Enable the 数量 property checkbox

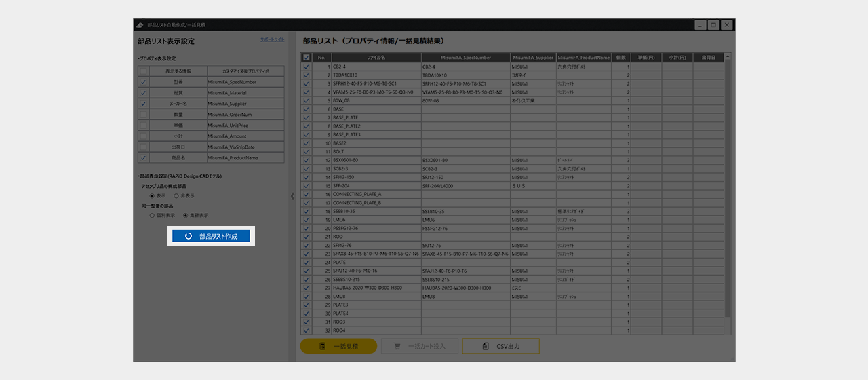143,115
